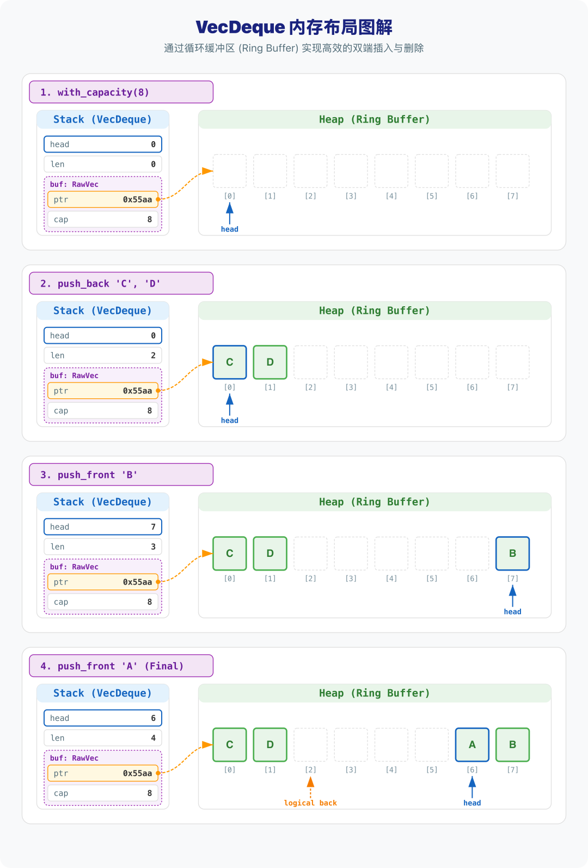588x868 pixels.
Task: Click the ptr 0x55aa field in step 1
Action: (x=103, y=199)
